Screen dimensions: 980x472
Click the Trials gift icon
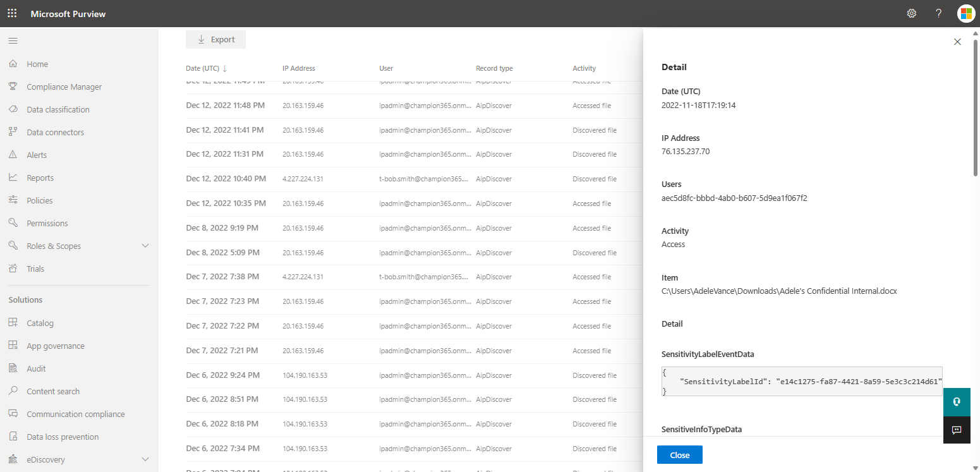(x=13, y=269)
